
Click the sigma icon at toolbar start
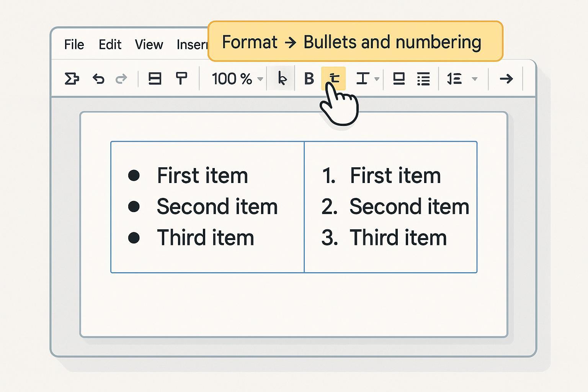click(72, 79)
